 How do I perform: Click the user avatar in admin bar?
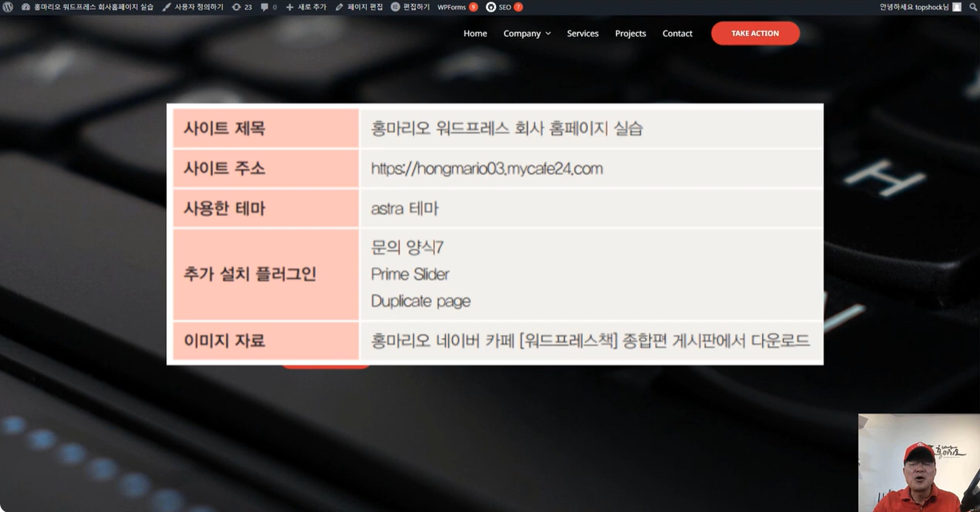957,6
